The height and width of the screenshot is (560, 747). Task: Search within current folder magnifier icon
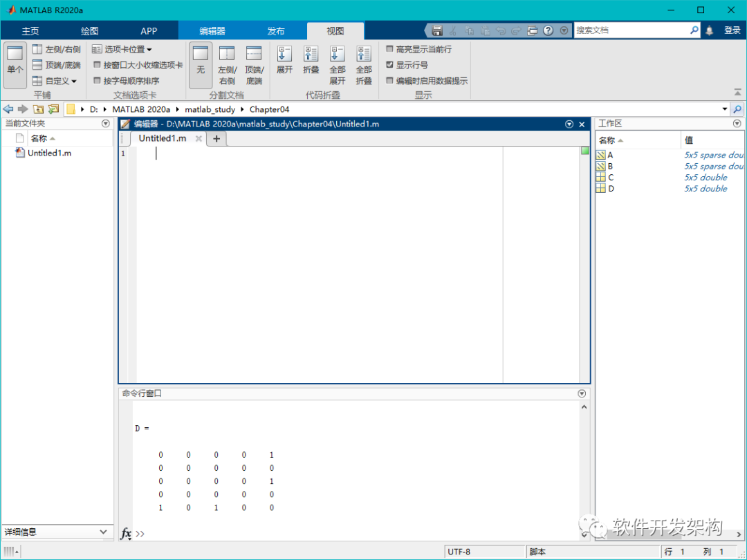coord(737,109)
